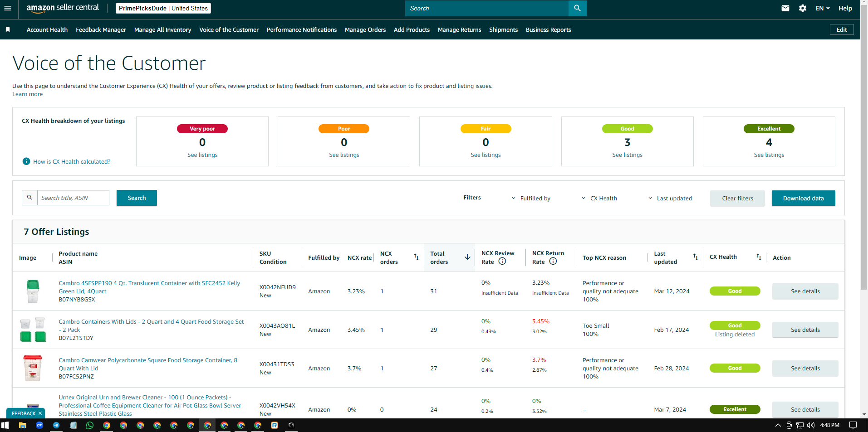Open File Explorer from taskbar
Screen dimensions: 868x432
point(22,425)
